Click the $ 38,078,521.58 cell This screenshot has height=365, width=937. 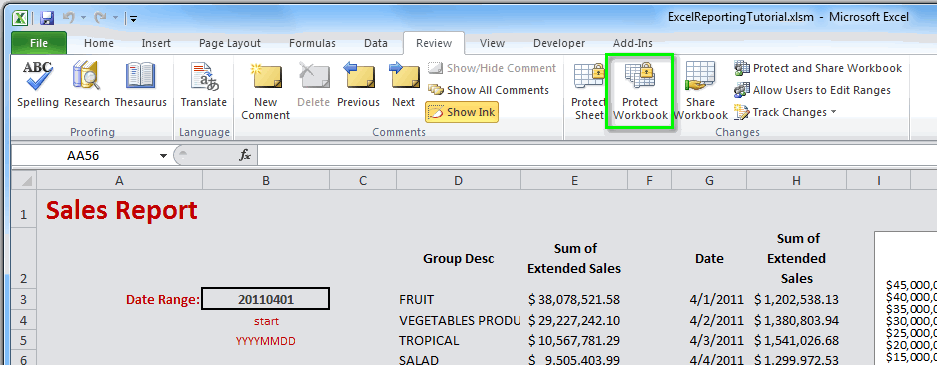point(574,299)
